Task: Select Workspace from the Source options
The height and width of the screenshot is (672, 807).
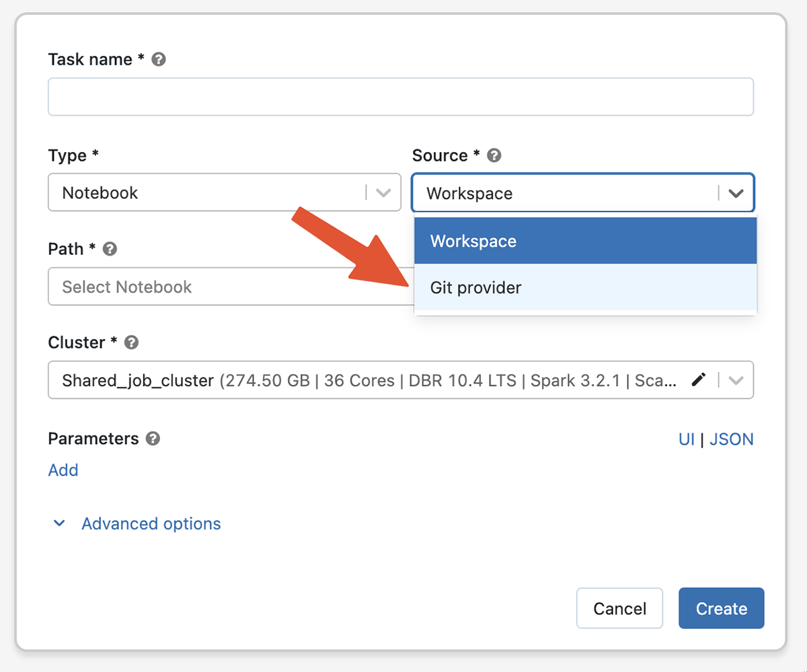Action: coord(585,241)
